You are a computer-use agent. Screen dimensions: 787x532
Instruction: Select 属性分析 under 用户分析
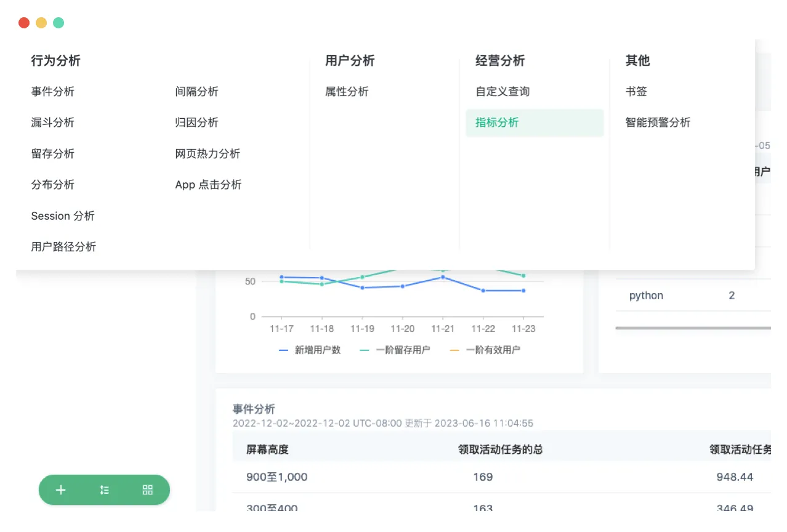347,92
